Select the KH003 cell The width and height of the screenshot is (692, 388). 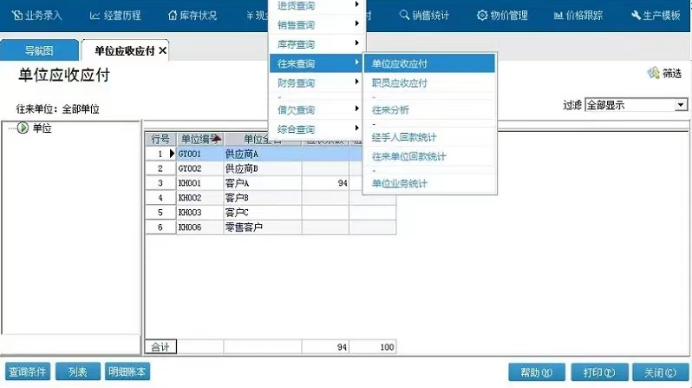pyautogui.click(x=200, y=212)
